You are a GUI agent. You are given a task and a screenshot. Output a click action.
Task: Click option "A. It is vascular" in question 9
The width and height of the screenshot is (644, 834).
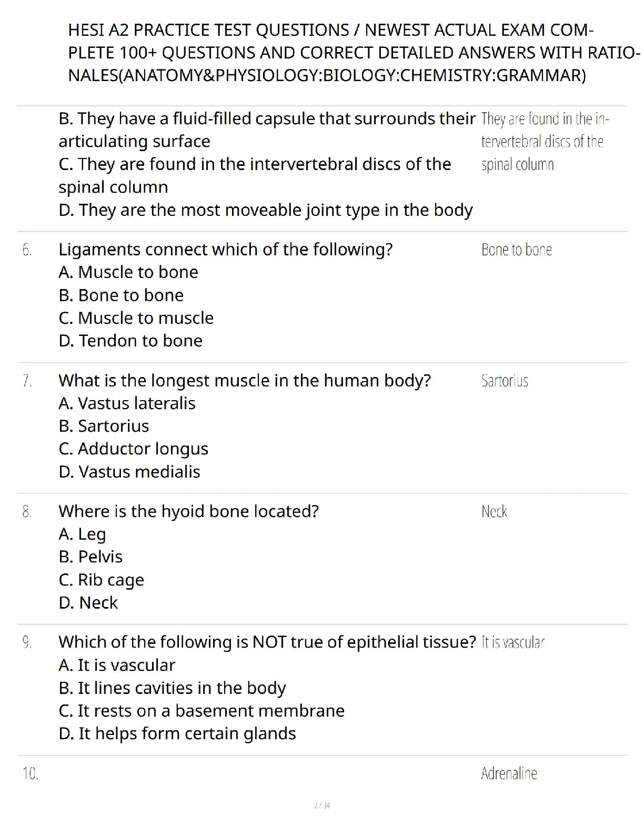[x=117, y=666]
